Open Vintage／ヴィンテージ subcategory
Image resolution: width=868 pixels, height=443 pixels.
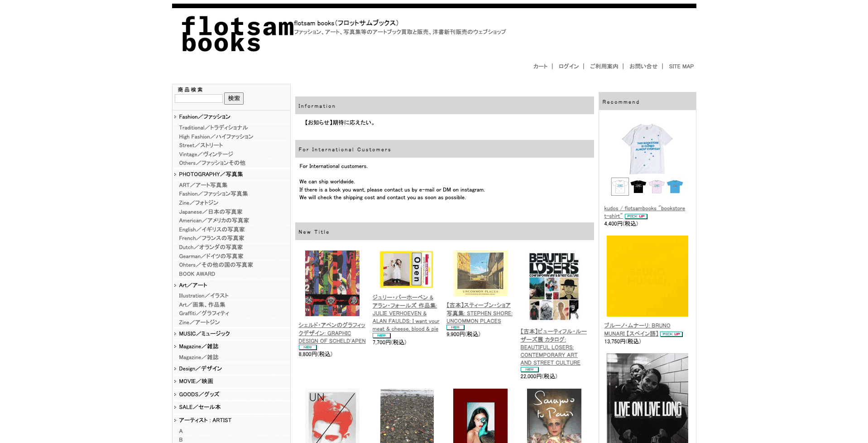[206, 154]
